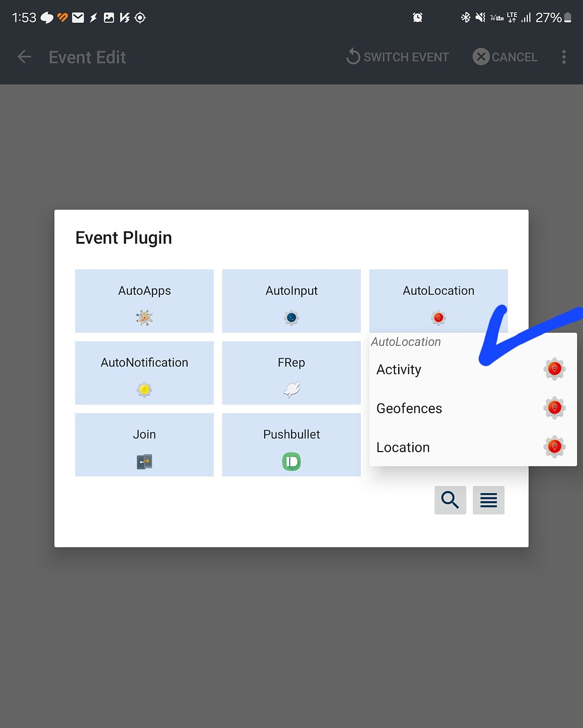Screen dimensions: 583x728
Task: Tap the Cancel button
Action: (x=505, y=57)
